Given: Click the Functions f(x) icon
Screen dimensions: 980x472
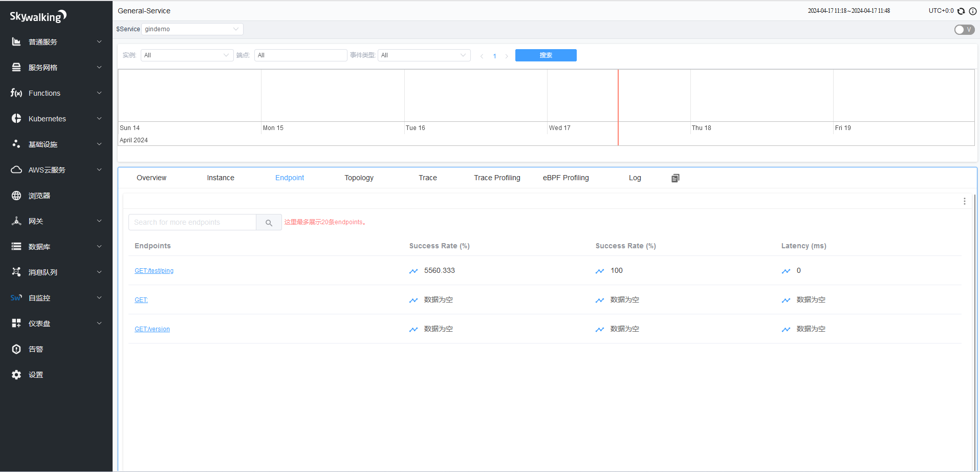Looking at the screenshot, I should point(16,93).
